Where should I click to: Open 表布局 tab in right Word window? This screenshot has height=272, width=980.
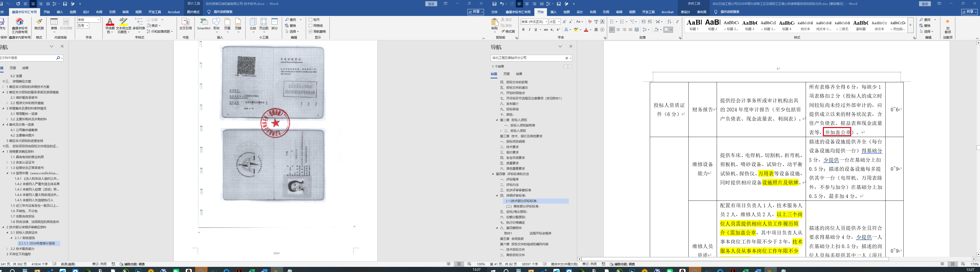click(702, 12)
